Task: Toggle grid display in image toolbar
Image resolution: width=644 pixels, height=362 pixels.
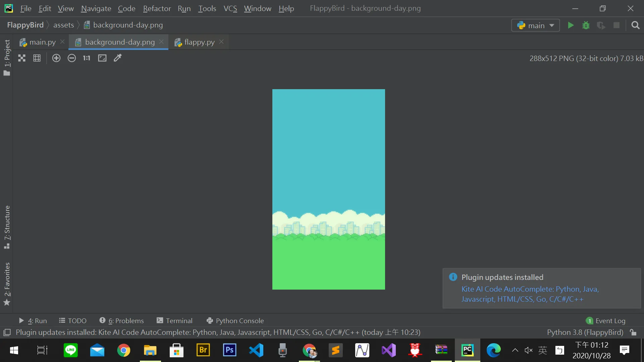Action: (x=37, y=58)
